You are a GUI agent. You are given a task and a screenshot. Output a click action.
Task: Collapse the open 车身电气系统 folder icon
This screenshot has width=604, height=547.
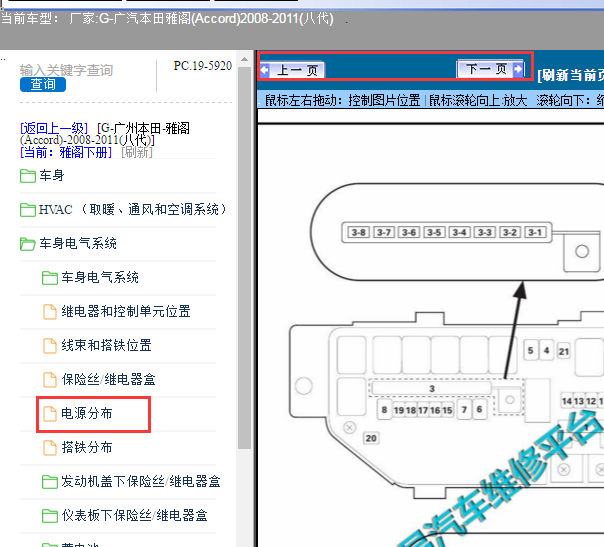tap(28, 244)
